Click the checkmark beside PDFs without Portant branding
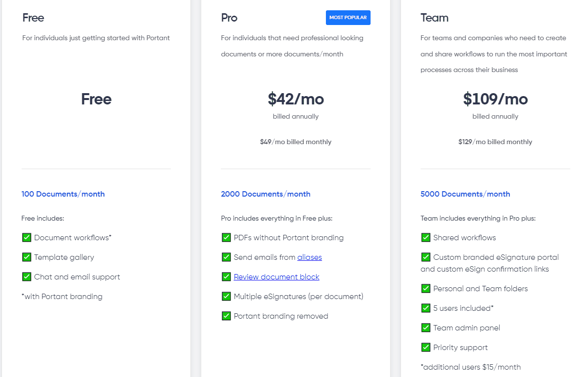The image size is (588, 377). [x=226, y=237]
